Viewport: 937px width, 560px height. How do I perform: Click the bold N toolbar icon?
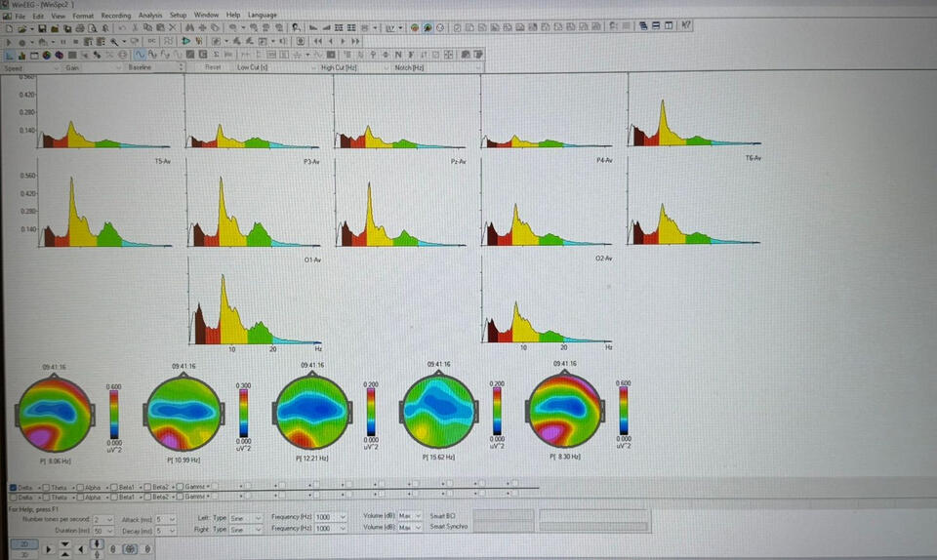pos(398,55)
